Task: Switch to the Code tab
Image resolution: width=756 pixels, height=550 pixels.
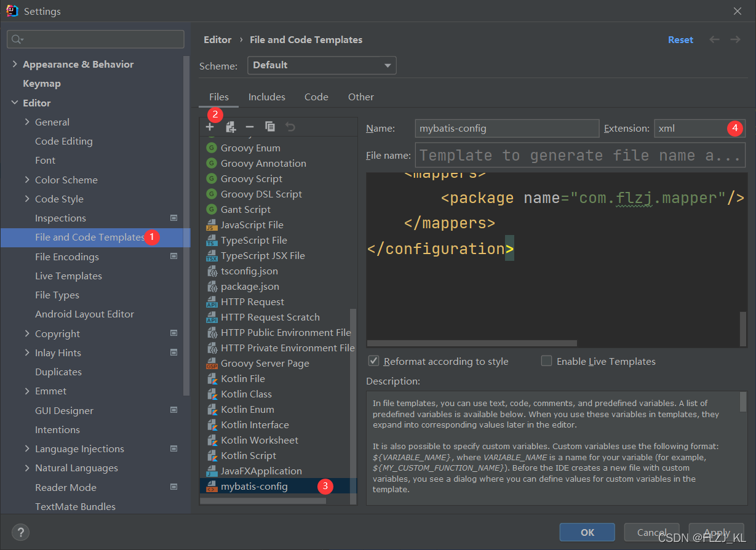Action: pyautogui.click(x=316, y=97)
